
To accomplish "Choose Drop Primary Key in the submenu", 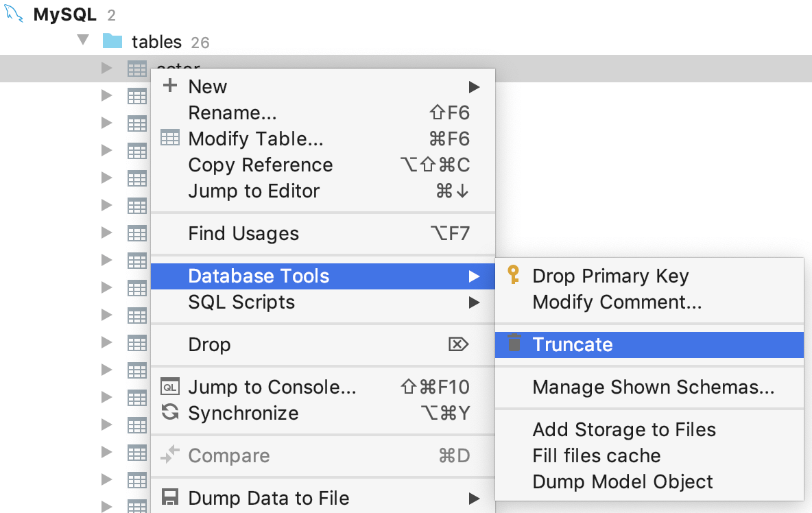I will pos(649,276).
